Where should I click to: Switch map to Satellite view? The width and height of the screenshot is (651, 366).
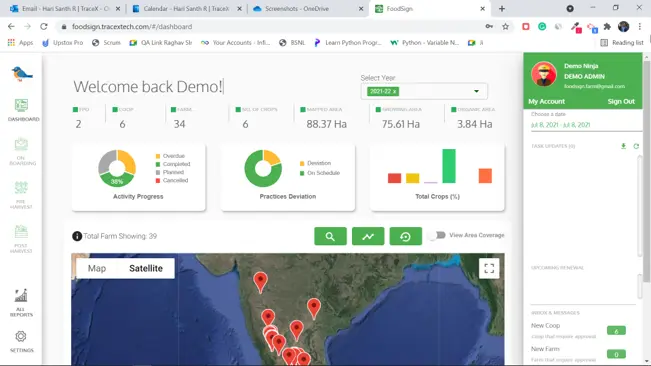tap(146, 268)
